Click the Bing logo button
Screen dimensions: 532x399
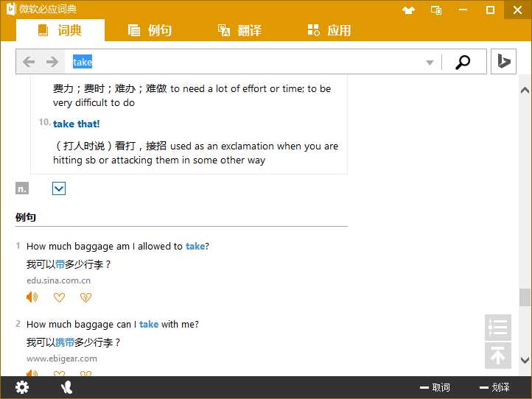pyautogui.click(x=503, y=61)
